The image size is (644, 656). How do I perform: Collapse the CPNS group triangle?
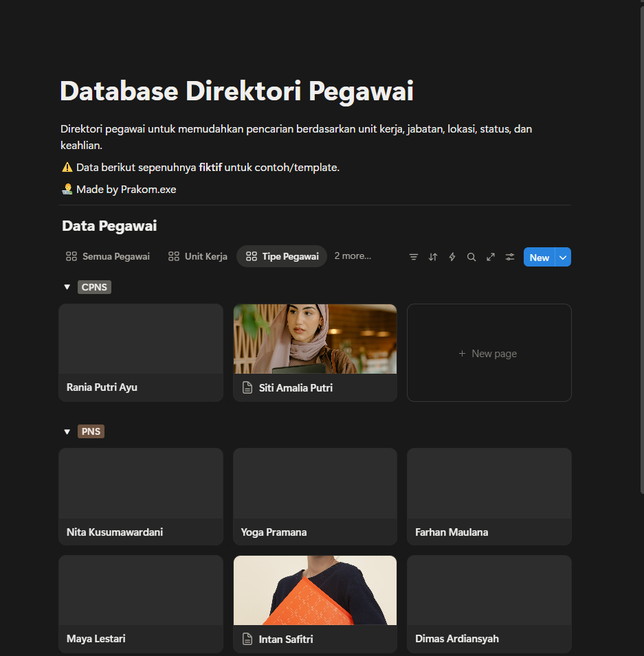tap(67, 287)
